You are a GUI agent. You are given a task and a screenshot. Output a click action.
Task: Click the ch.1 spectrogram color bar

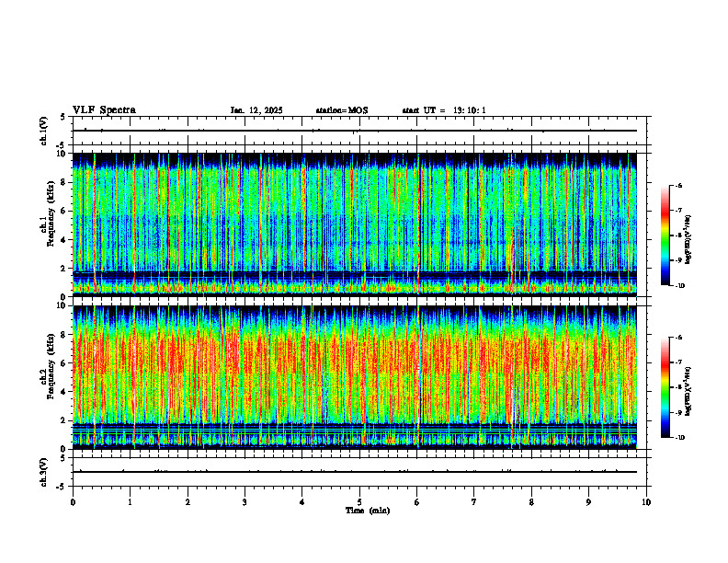pyautogui.click(x=665, y=236)
